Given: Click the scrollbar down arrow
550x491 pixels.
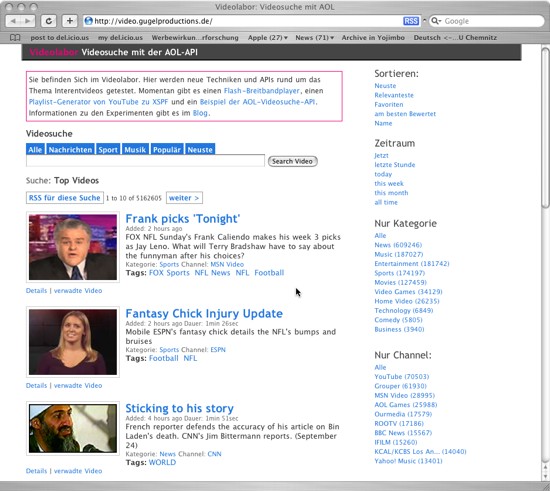Looking at the screenshot, I should coord(545,476).
